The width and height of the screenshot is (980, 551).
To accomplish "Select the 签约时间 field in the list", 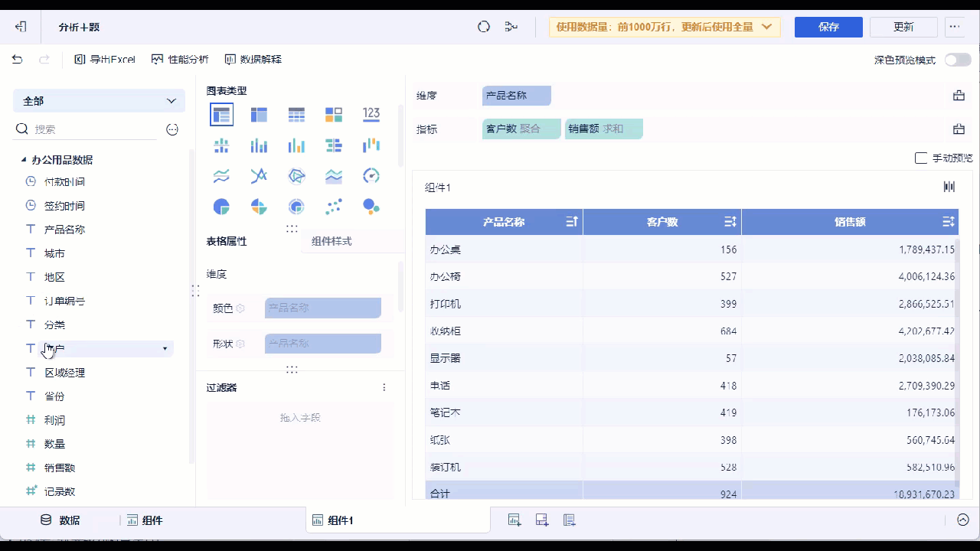I will (x=64, y=206).
